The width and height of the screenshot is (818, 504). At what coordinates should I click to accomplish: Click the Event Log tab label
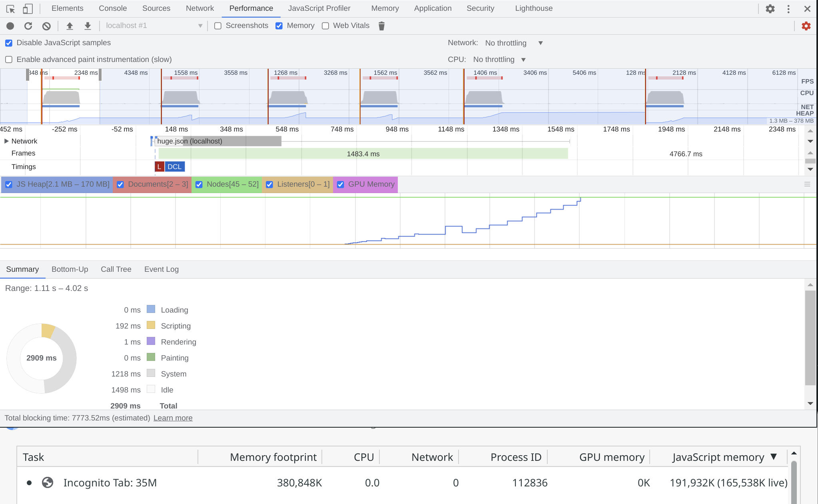161,269
